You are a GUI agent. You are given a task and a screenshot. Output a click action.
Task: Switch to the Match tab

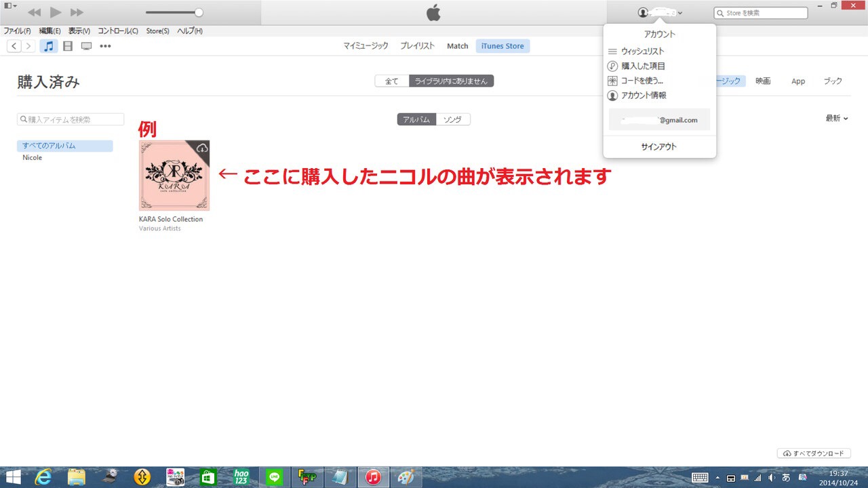[x=458, y=46]
